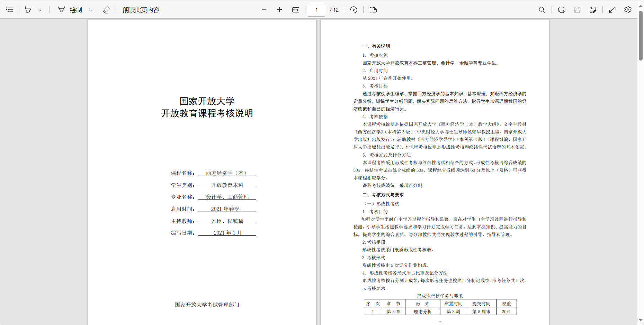Click the teachers 刘臣、杨镇瑀
Image resolution: width=644 pixels, height=325 pixels.
click(227, 221)
